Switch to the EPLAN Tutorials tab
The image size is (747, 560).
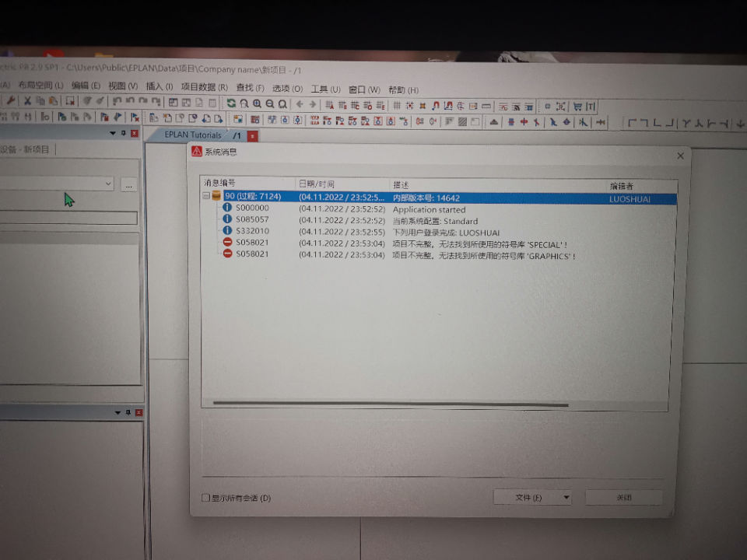click(192, 135)
